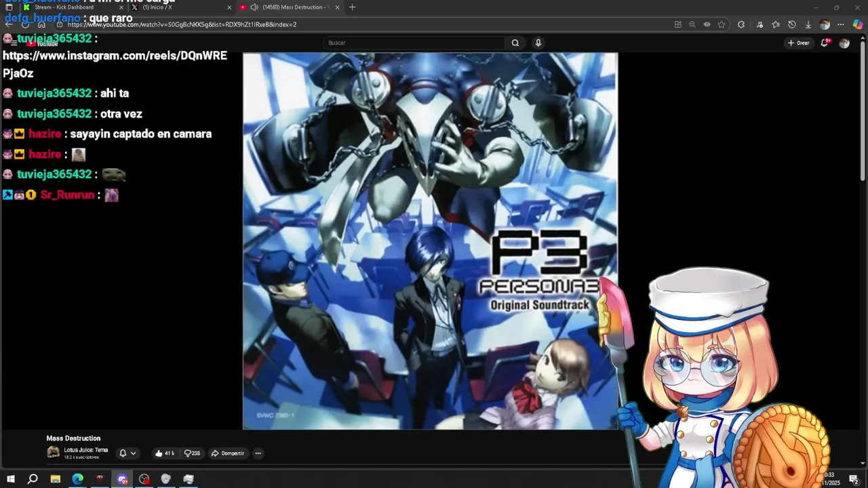Viewport: 868px width, 488px height.
Task: Open browser history icon
Action: (792, 24)
